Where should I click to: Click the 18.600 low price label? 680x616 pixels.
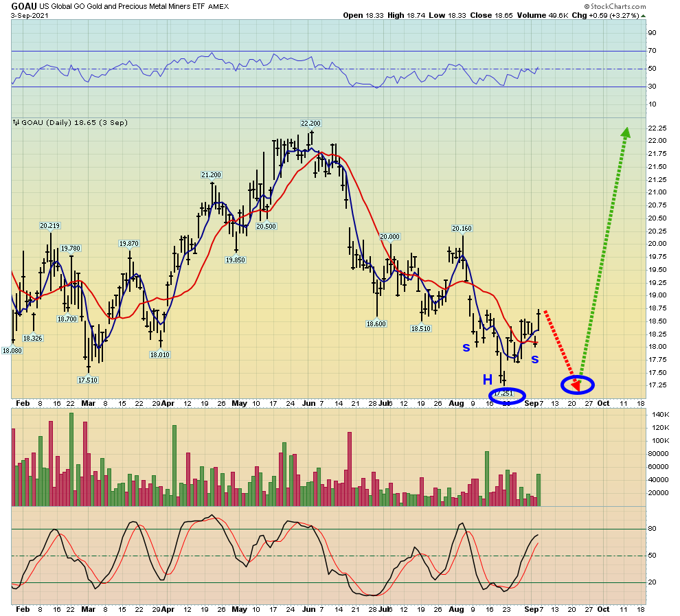[376, 324]
